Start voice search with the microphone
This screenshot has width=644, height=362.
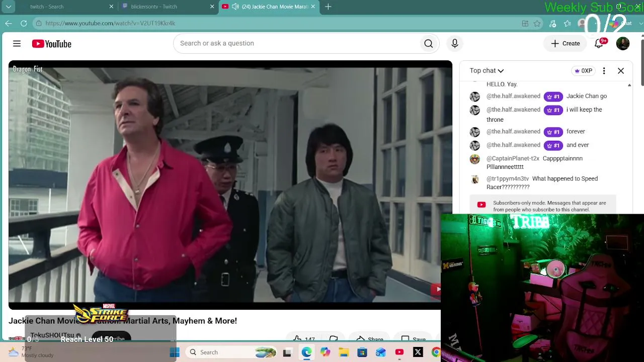pyautogui.click(x=455, y=44)
